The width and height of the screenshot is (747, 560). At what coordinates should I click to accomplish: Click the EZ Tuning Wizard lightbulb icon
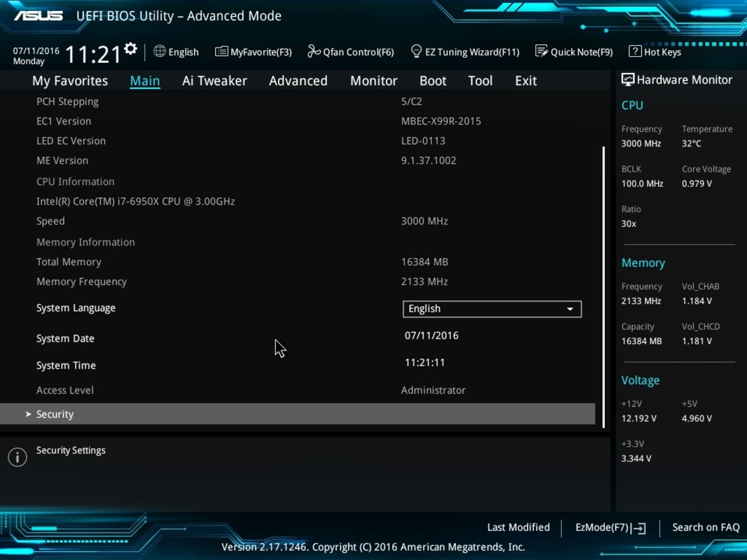click(416, 51)
